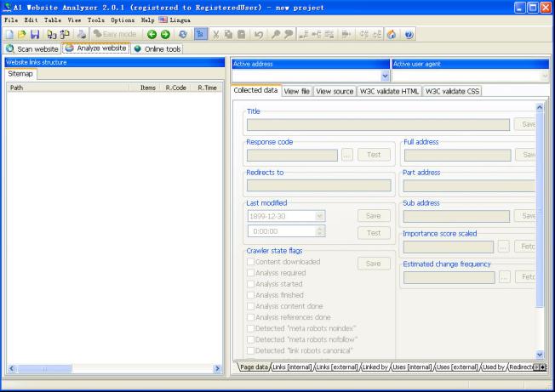Screen dimensions: 555x392
Task: Click the Crawler state flags Save button
Action: (x=374, y=264)
